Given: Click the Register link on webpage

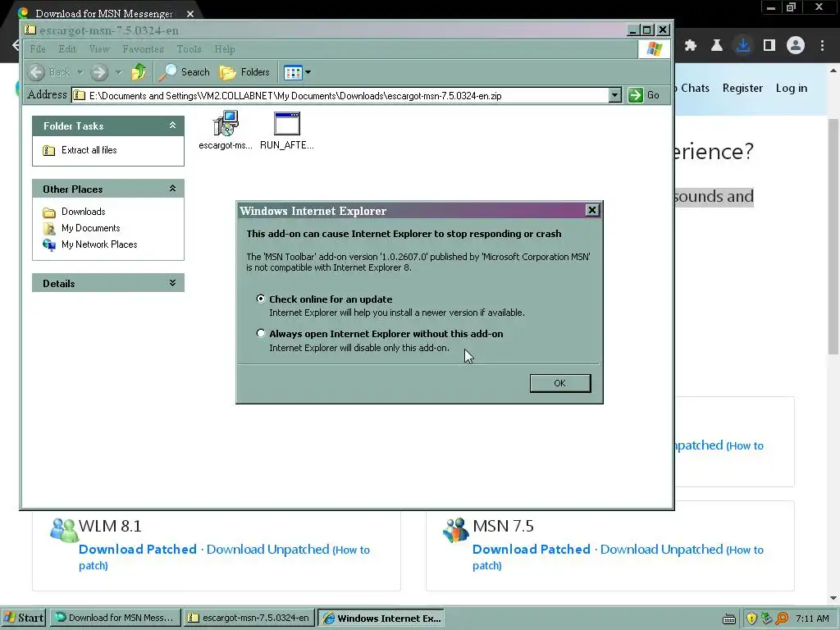Looking at the screenshot, I should point(742,89).
